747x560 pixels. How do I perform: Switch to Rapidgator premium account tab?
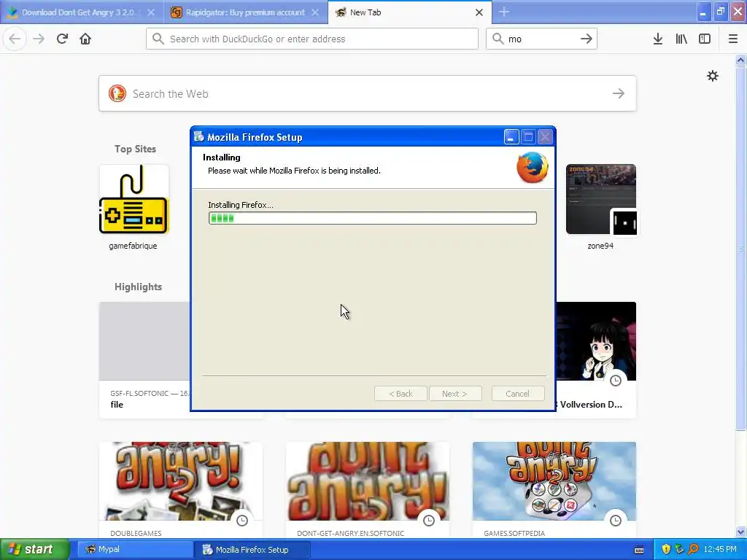point(246,12)
